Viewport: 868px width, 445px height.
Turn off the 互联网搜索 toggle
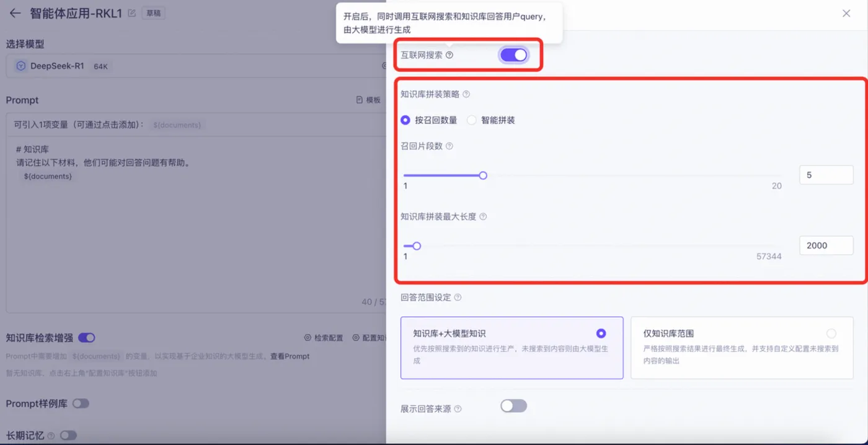click(513, 55)
